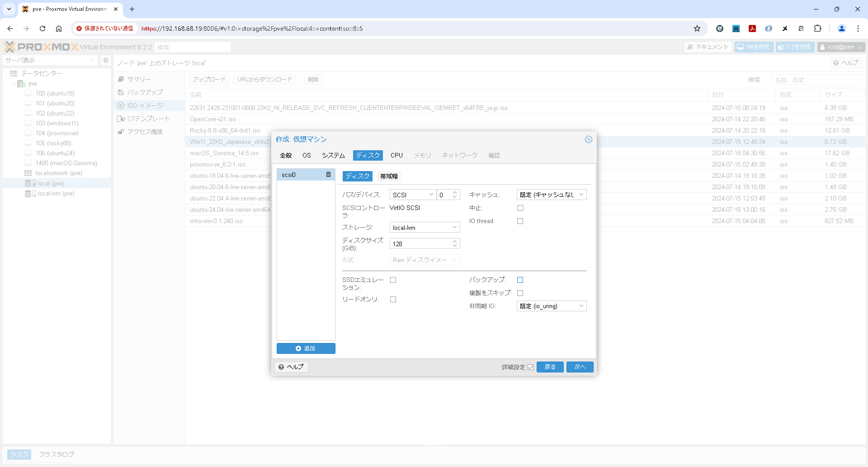The image size is (868, 467).
Task: Select scsi0 in the disk list
Action: [301, 175]
